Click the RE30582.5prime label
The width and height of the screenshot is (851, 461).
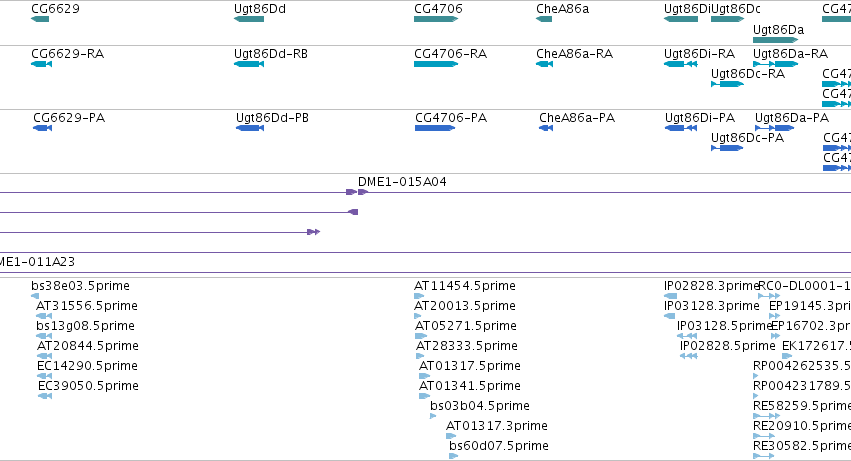(x=802, y=446)
